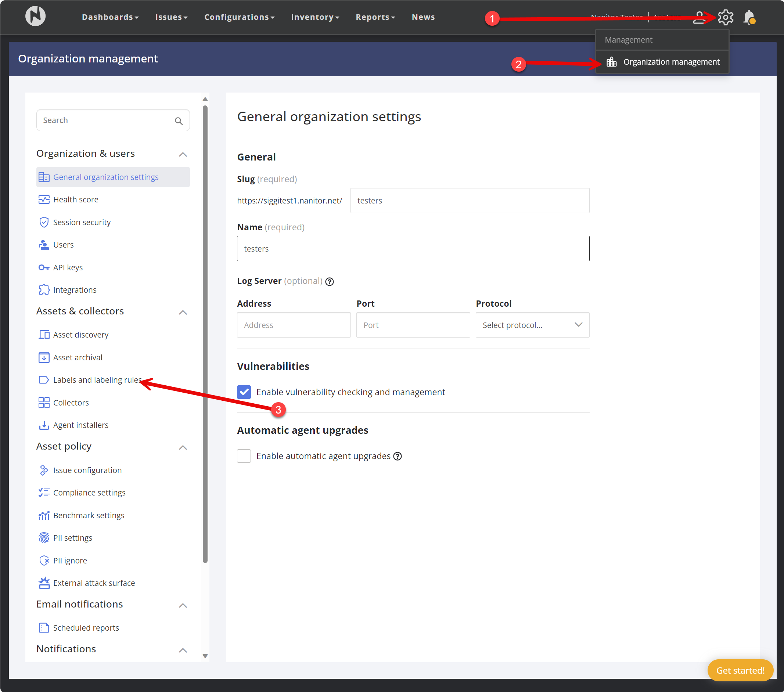This screenshot has width=784, height=692.
Task: Collapse the Organization & users section
Action: (x=183, y=155)
